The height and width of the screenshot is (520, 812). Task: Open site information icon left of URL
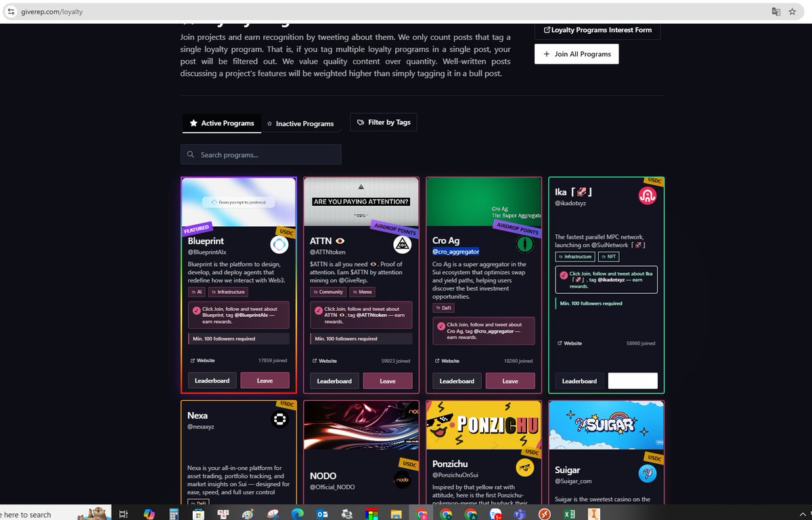[10, 12]
